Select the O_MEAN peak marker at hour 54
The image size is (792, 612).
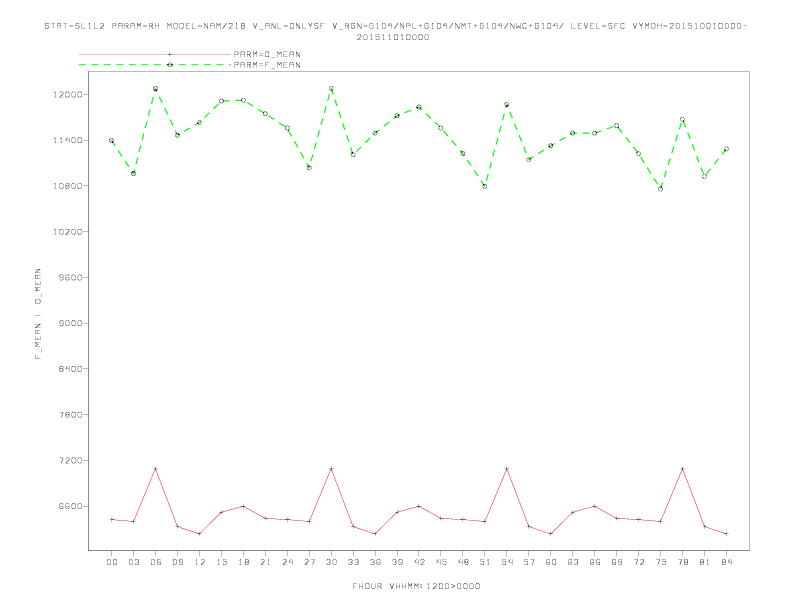(x=507, y=469)
